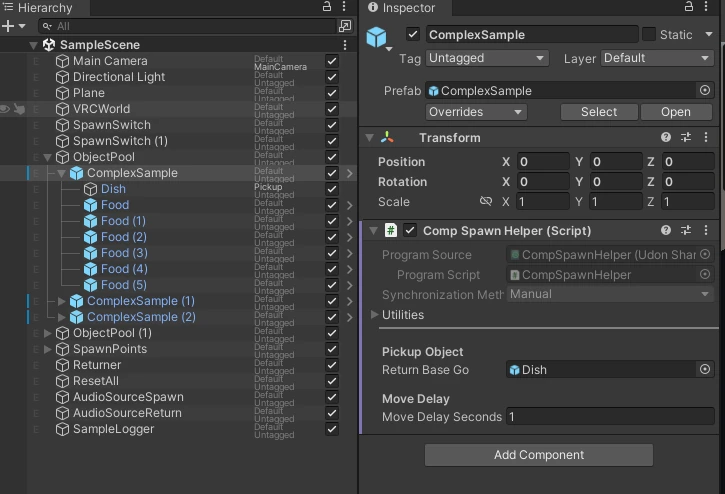Click the VRCWorld row eye visibility icon
This screenshot has height=494, width=725.
click(5, 109)
